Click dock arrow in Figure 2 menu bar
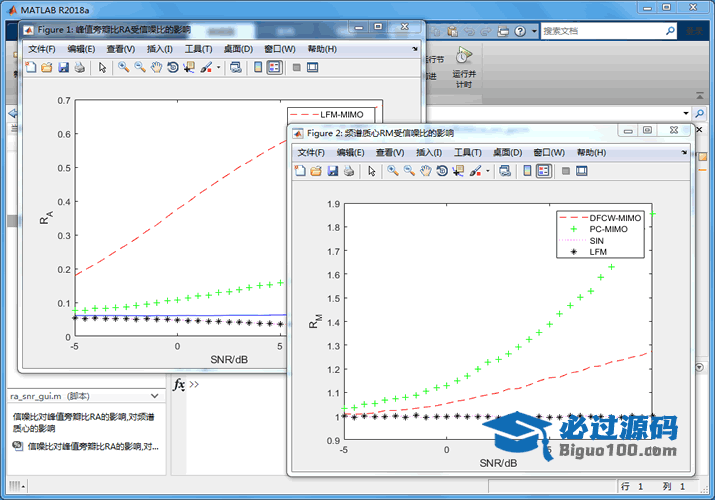 (684, 152)
